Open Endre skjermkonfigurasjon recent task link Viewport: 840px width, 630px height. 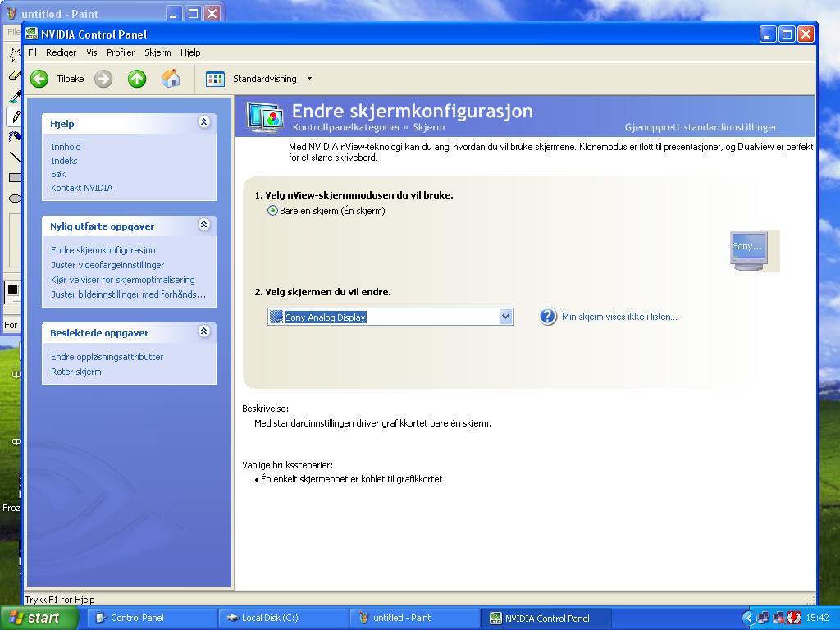click(x=103, y=250)
